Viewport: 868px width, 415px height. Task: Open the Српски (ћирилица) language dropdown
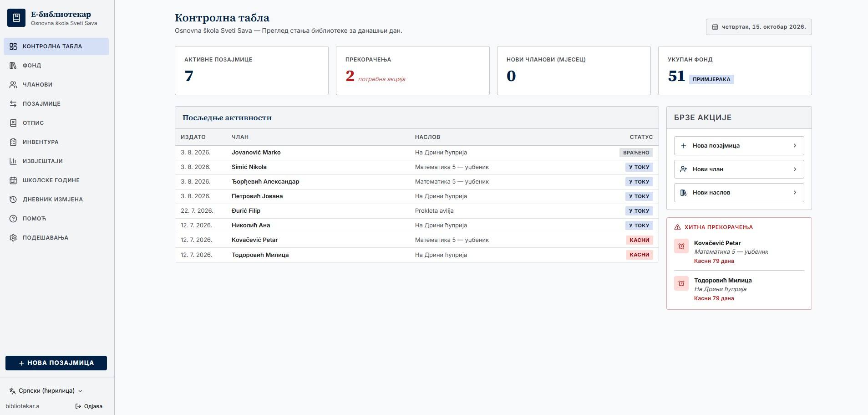pyautogui.click(x=46, y=391)
